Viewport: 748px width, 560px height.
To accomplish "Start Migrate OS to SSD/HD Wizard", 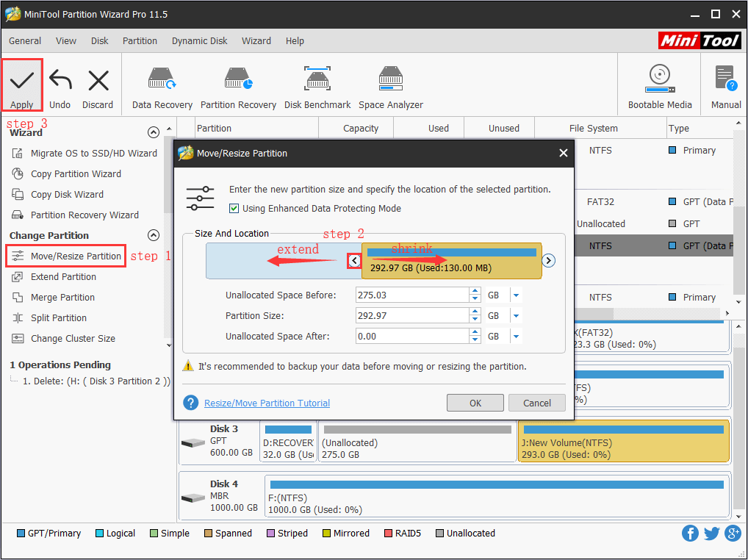I will coord(84,153).
